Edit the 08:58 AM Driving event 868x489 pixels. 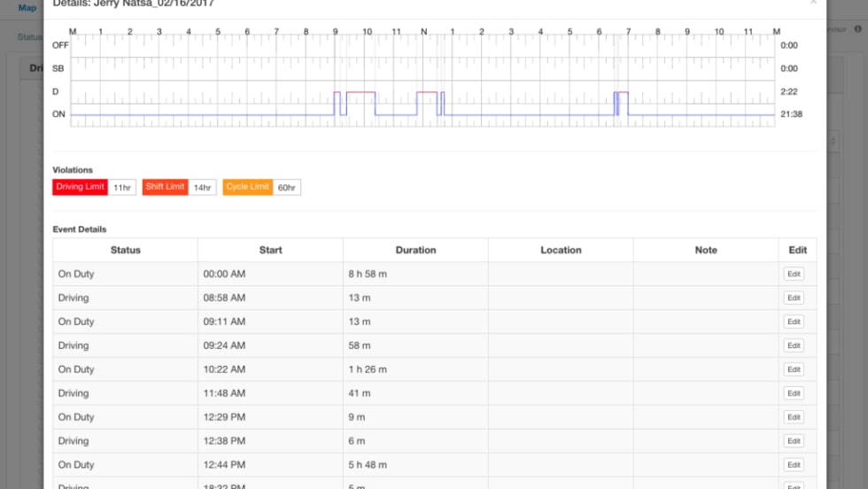[794, 298]
